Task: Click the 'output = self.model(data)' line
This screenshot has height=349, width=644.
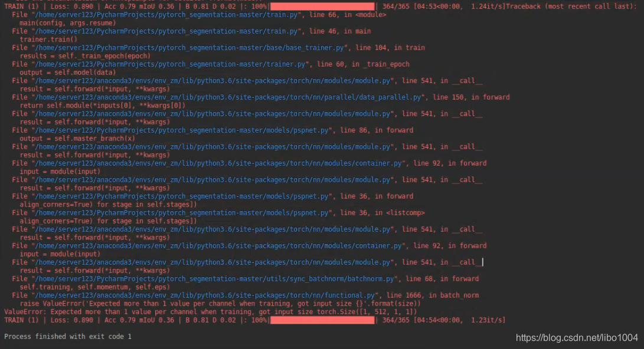Action: [68, 73]
